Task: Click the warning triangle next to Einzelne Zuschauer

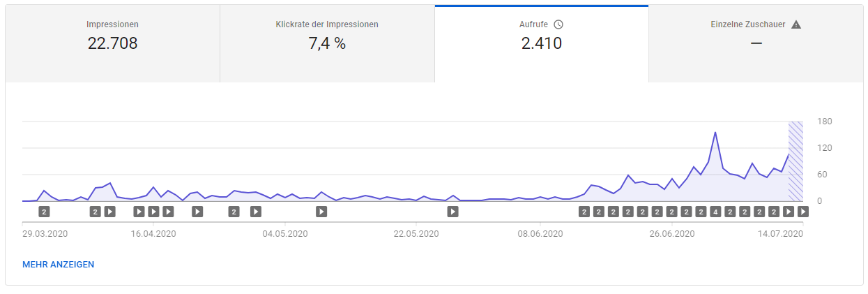Action: point(797,24)
